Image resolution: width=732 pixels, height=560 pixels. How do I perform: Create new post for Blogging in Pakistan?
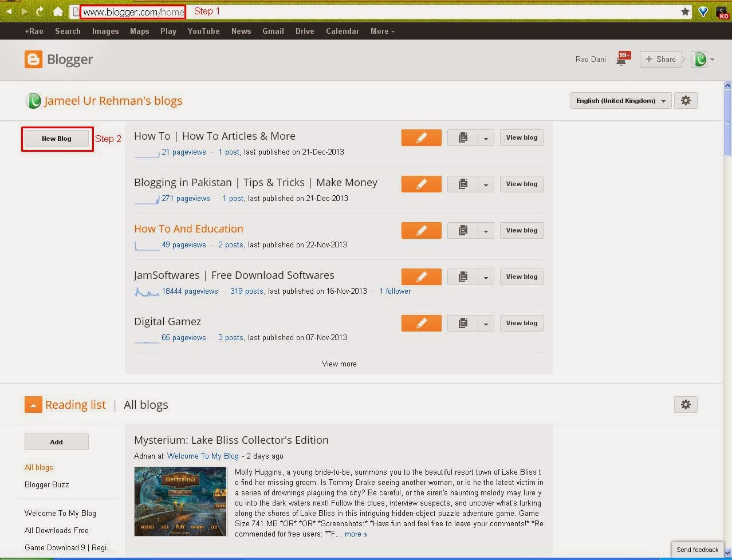click(x=422, y=184)
